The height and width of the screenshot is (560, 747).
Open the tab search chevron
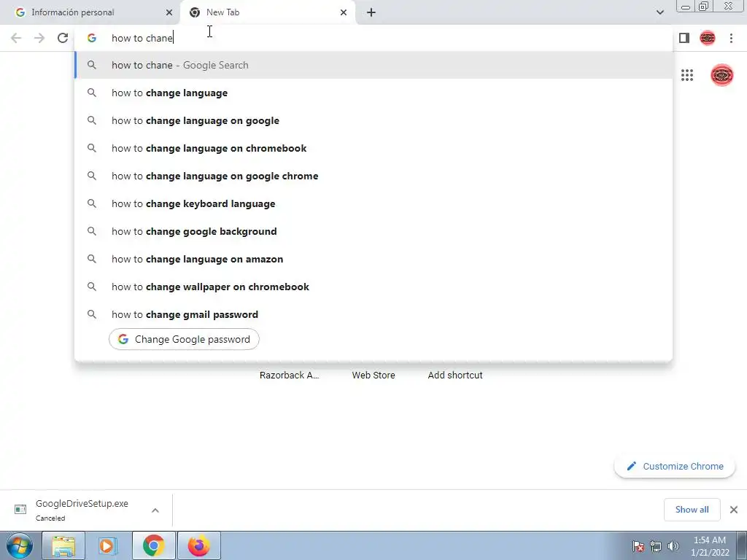[x=659, y=12]
